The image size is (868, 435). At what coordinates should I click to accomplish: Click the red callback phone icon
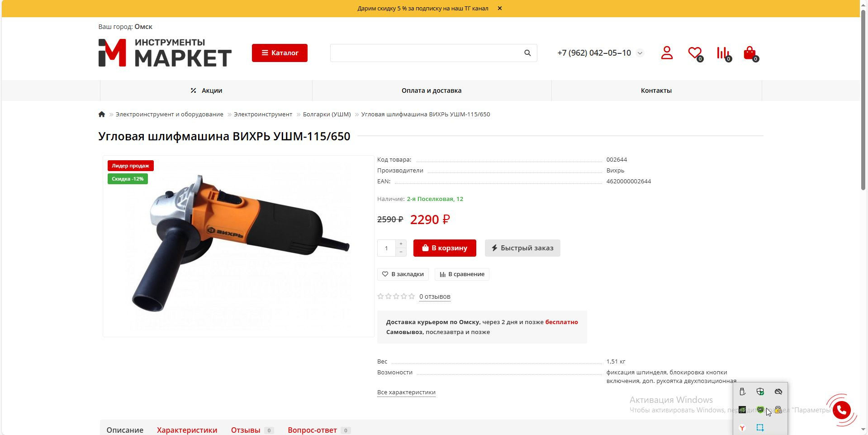pos(841,410)
